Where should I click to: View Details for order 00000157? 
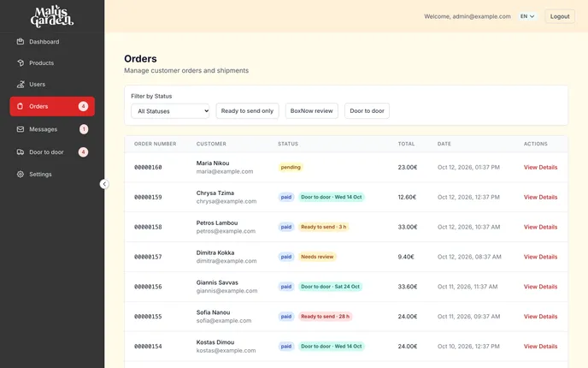coord(540,257)
